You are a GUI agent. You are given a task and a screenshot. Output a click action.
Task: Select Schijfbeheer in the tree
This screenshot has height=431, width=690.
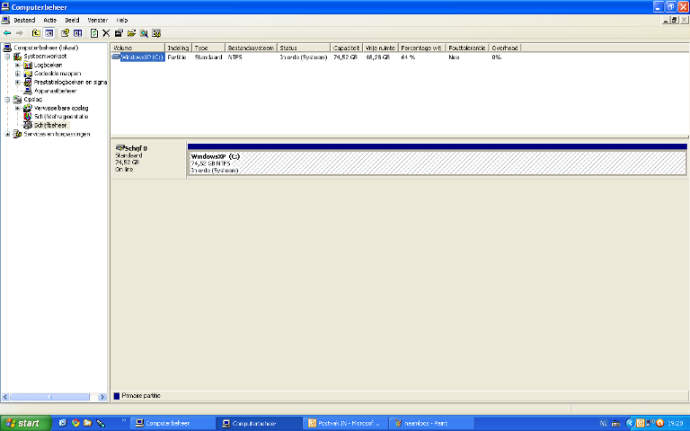click(x=51, y=125)
